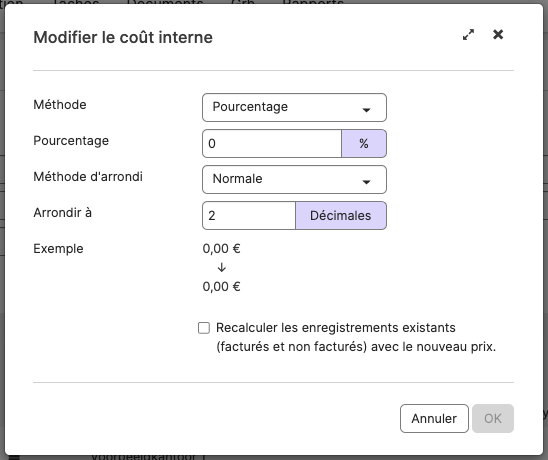
Task: Click the Pourcentage value input field
Action: click(272, 144)
